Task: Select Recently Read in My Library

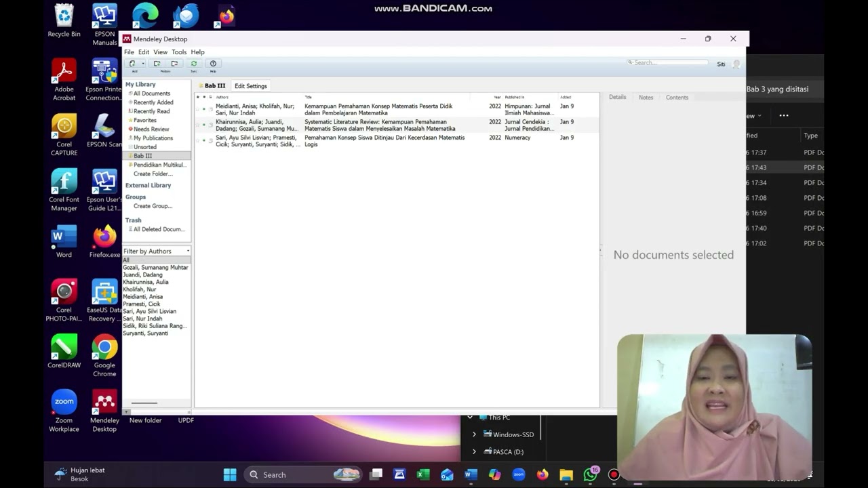Action: [x=151, y=111]
